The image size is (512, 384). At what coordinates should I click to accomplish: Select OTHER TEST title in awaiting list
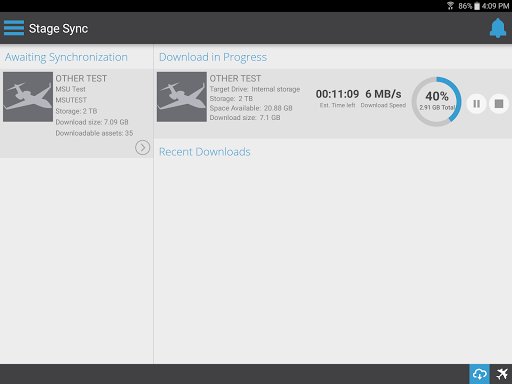(x=81, y=78)
